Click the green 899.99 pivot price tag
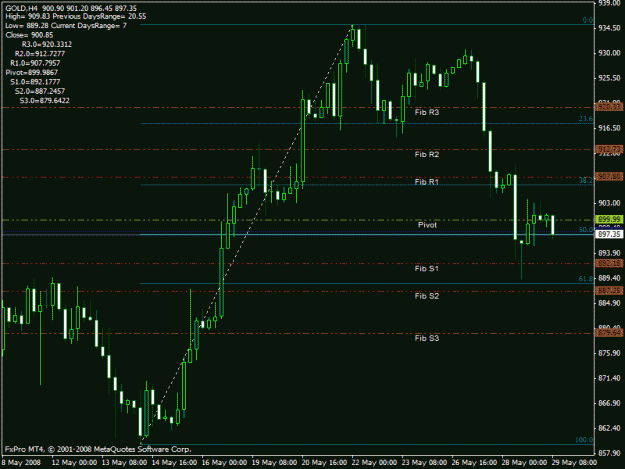This screenshot has height=469, width=625. tap(609, 220)
